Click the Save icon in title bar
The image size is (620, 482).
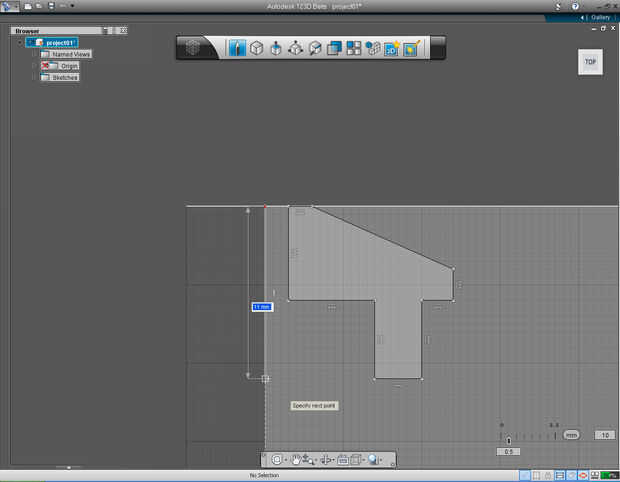click(51, 6)
